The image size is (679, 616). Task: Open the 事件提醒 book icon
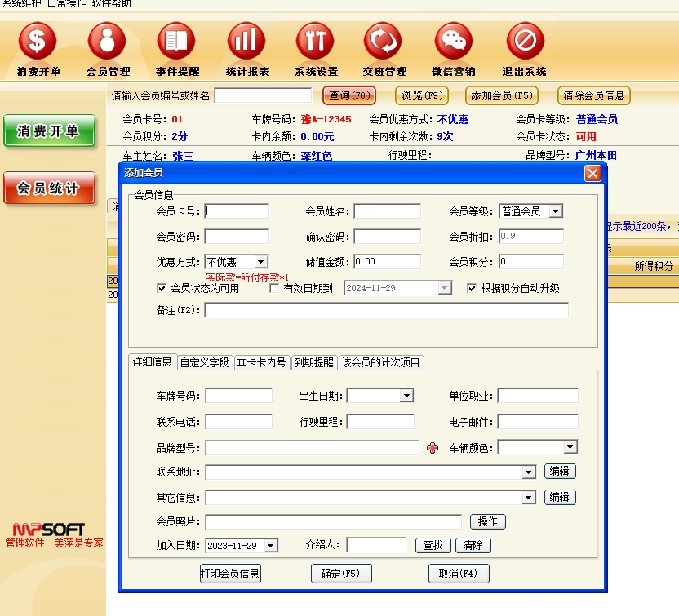click(x=177, y=41)
